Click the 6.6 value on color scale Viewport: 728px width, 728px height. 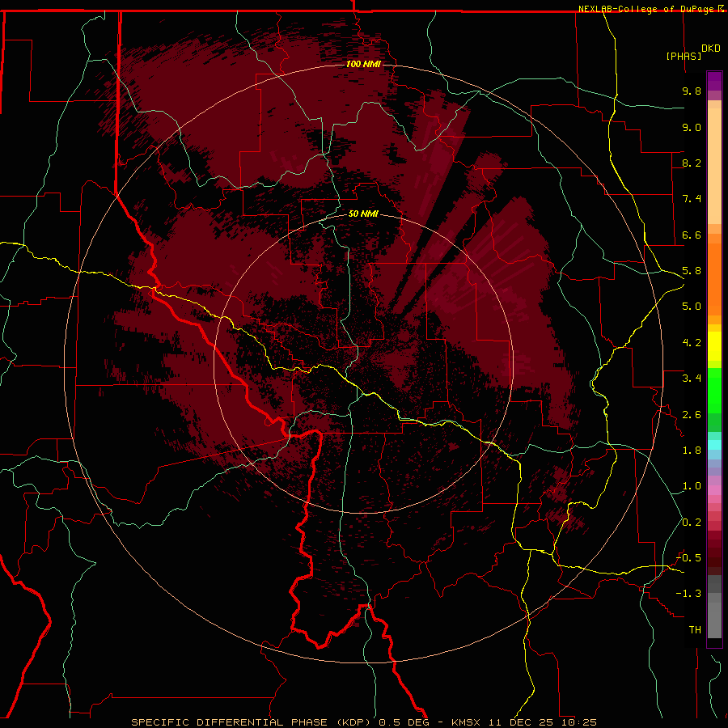[x=692, y=235]
